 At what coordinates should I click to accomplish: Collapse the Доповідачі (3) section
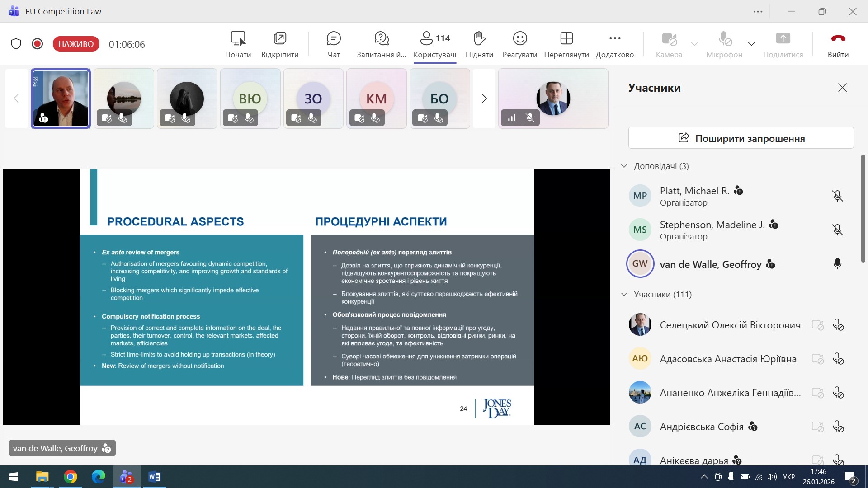click(x=624, y=166)
